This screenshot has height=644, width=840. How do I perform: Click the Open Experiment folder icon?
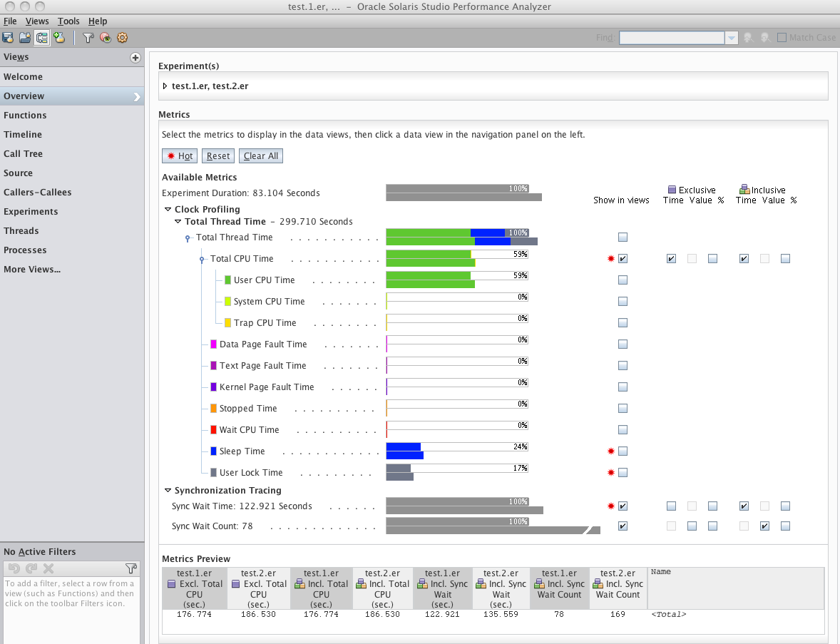click(x=25, y=38)
